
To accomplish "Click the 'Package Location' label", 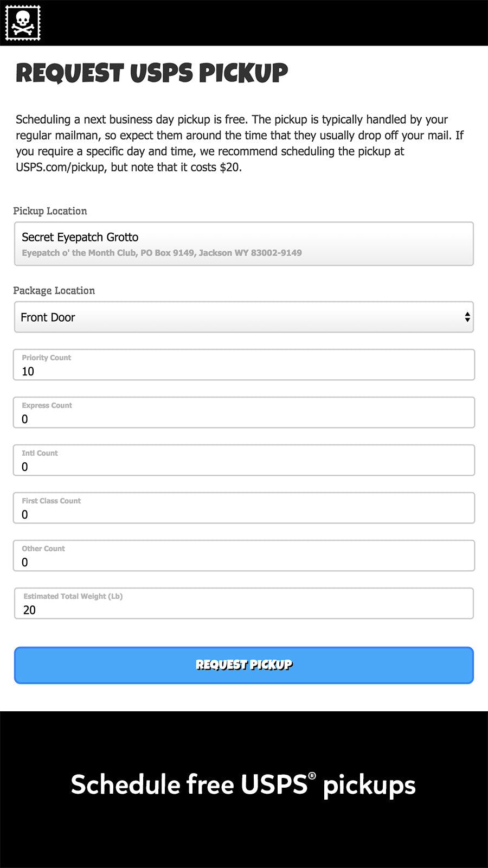I will (x=54, y=291).
